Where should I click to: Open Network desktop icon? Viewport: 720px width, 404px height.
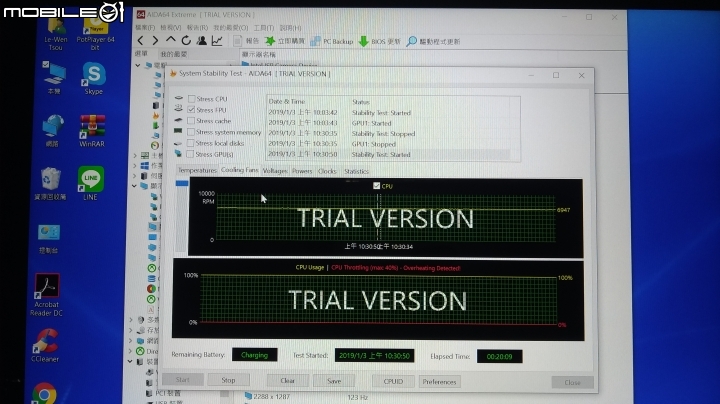(52, 131)
